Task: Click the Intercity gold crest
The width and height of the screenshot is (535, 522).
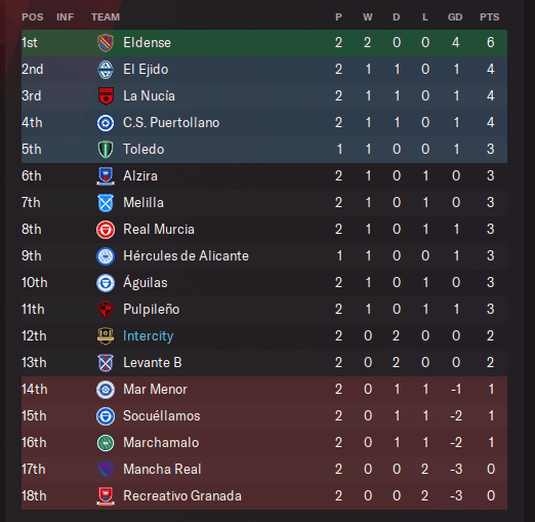Action: [105, 336]
